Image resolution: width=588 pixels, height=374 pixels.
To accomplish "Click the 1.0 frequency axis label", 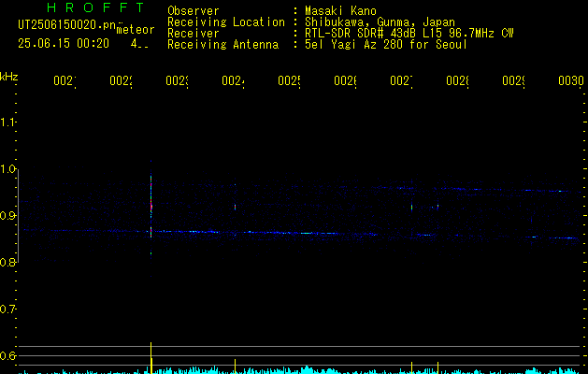I will point(7,169).
